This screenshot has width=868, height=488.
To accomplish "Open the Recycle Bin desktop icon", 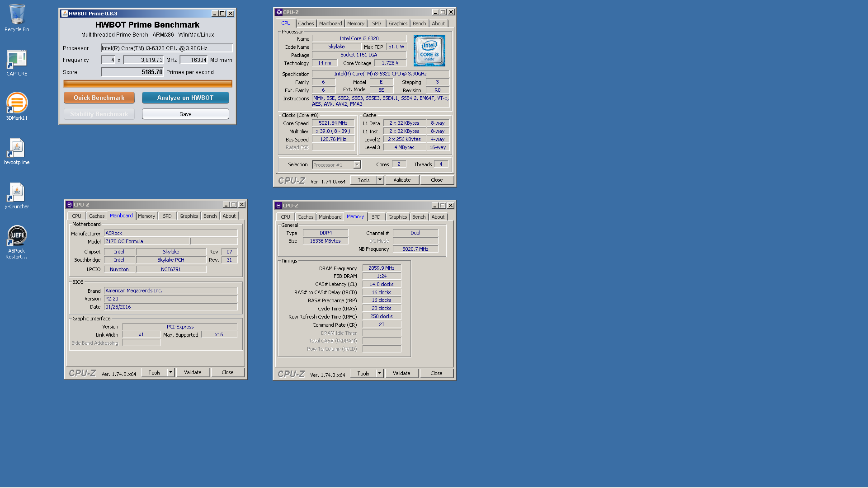I will point(17,18).
